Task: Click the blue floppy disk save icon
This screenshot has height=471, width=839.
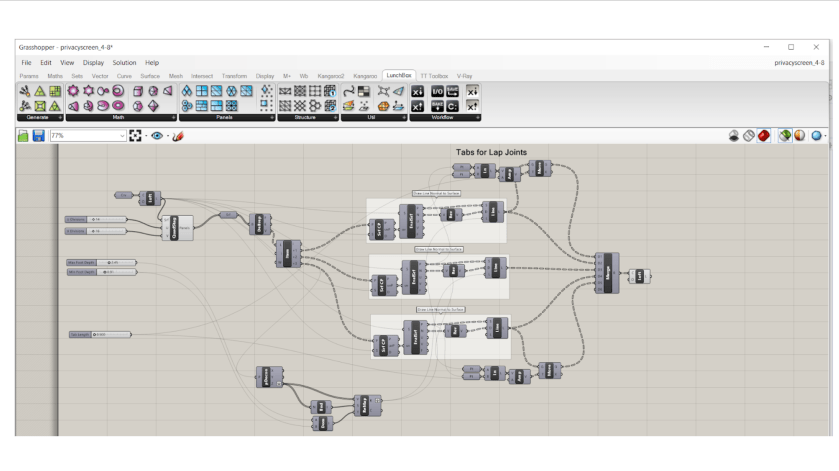Action: coord(38,135)
